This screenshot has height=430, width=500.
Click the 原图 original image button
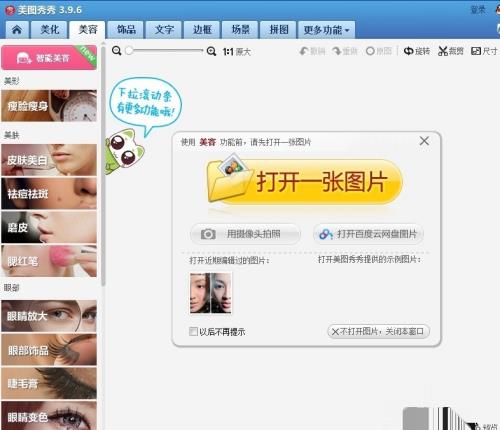click(379, 51)
